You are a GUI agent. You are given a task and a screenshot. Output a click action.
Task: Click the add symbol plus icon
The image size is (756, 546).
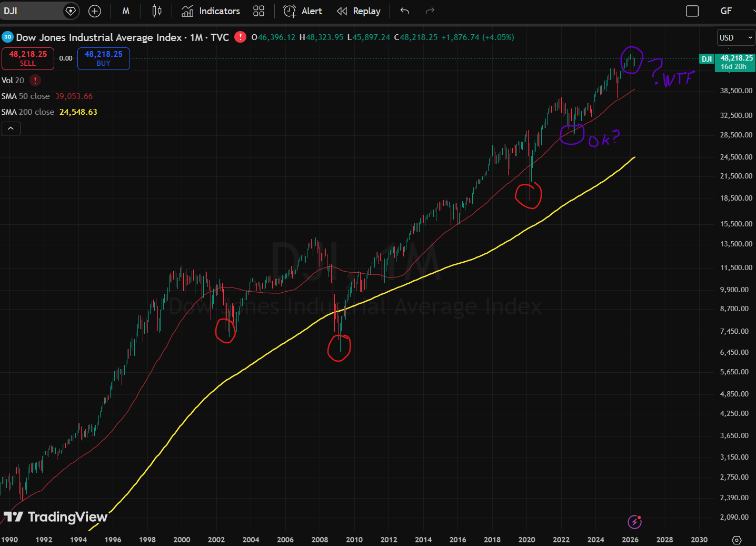(x=95, y=11)
